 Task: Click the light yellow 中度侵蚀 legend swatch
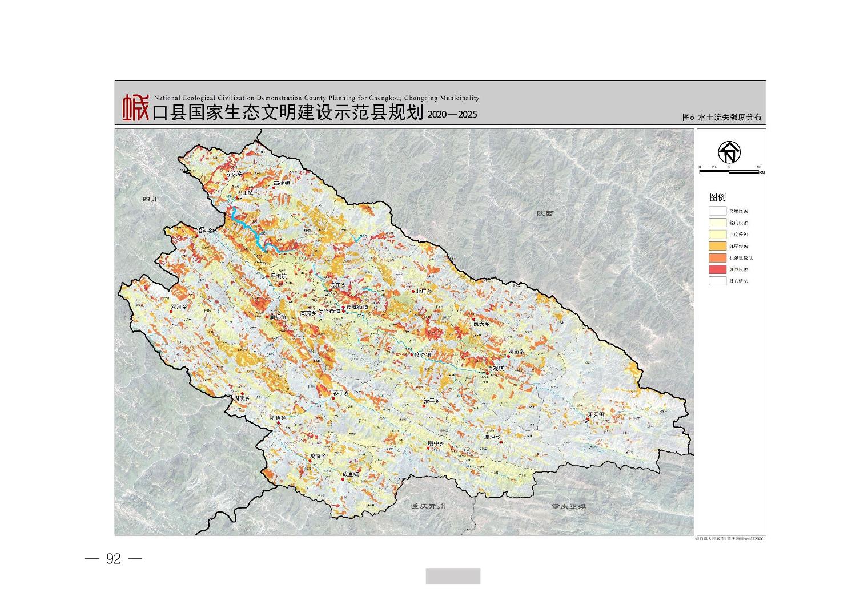click(x=717, y=235)
